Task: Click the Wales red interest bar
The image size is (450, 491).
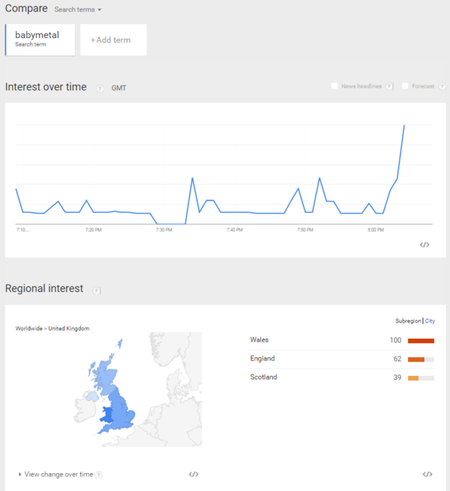Action: coord(421,341)
